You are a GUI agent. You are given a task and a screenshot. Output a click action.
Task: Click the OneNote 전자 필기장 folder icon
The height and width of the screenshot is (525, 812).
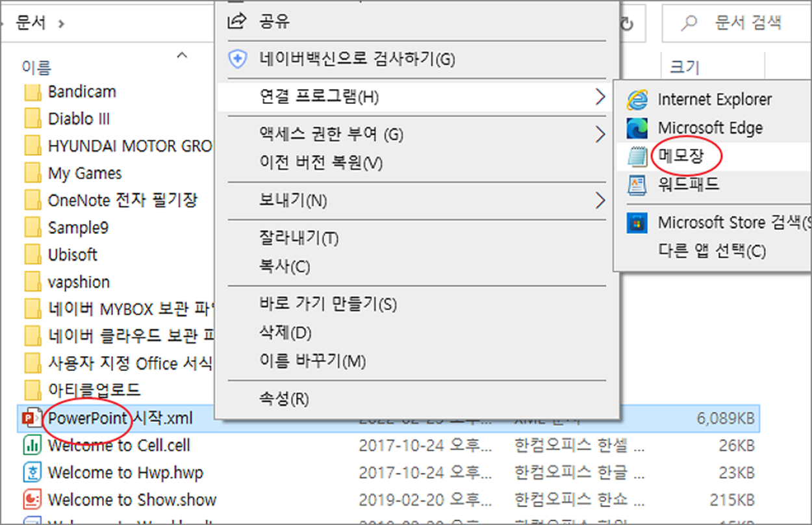32,201
